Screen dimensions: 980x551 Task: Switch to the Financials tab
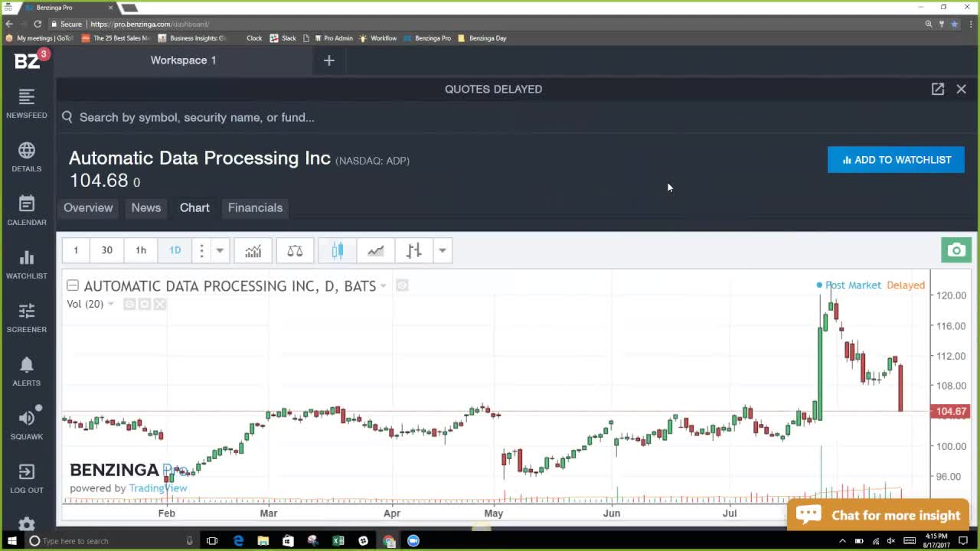pyautogui.click(x=255, y=207)
